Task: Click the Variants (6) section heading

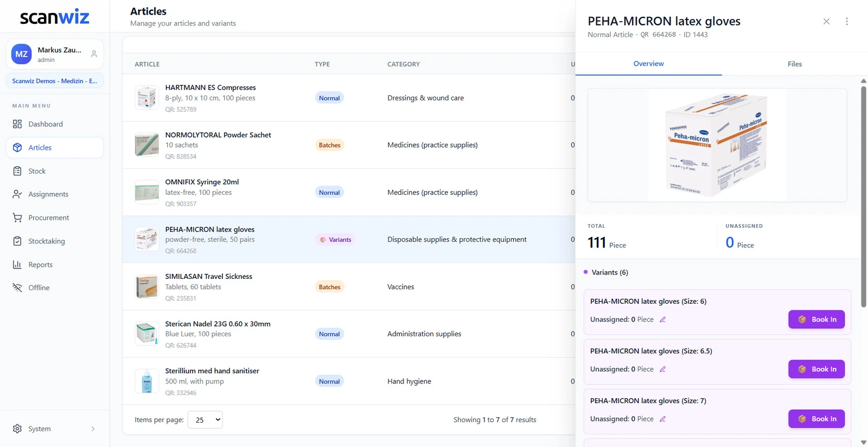Action: (x=610, y=272)
